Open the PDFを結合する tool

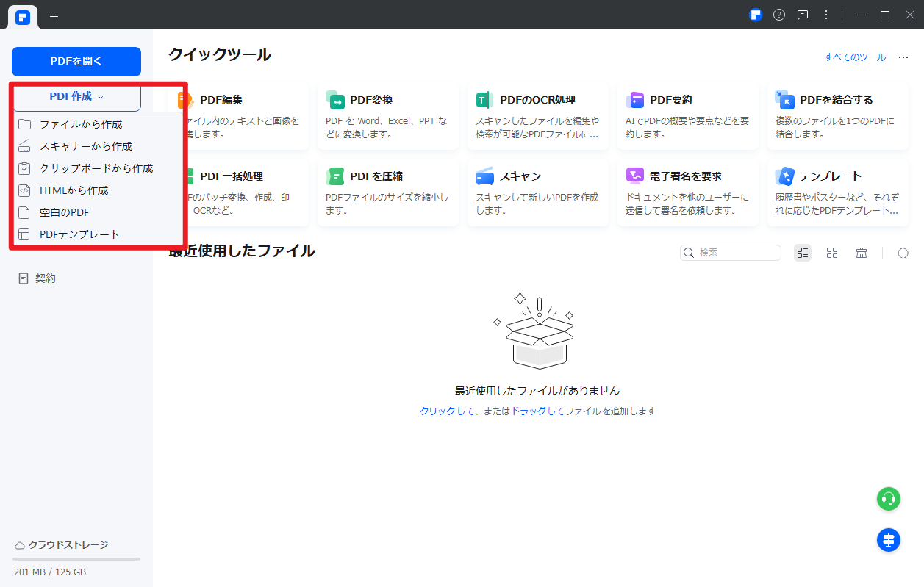tap(838, 116)
